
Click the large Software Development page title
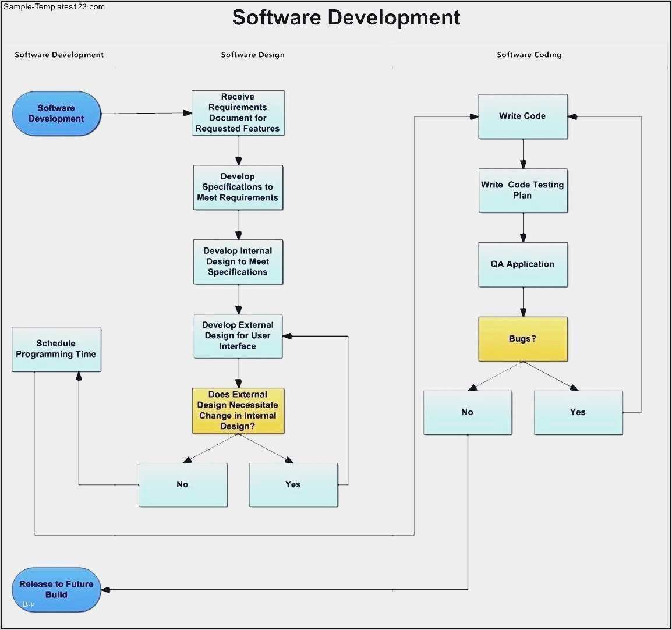pyautogui.click(x=346, y=17)
